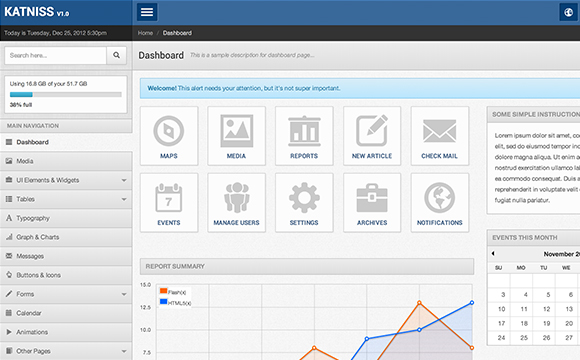Click the Today is Tuesday date text
The height and width of the screenshot is (360, 580).
pos(55,33)
